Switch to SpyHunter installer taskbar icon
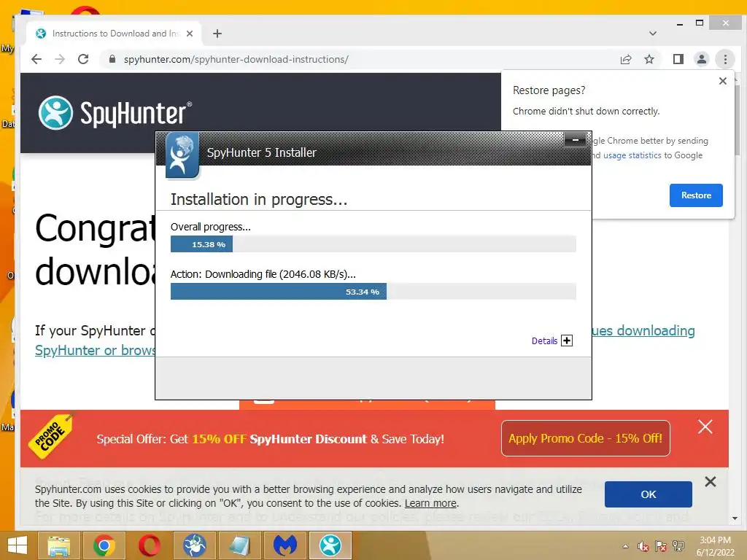This screenshot has width=747, height=560. (330, 545)
